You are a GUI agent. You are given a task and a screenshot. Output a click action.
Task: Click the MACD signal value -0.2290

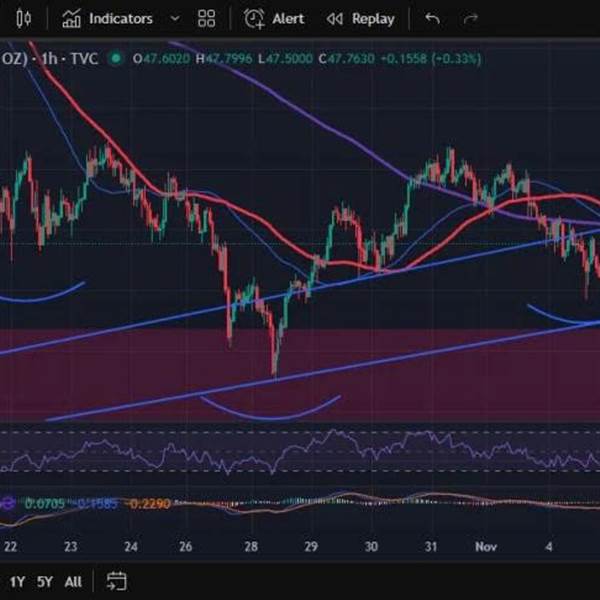point(150,504)
